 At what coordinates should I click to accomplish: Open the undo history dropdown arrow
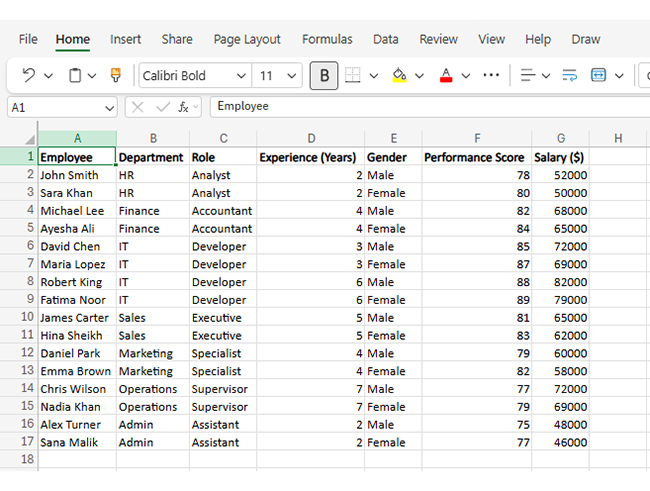pos(49,76)
